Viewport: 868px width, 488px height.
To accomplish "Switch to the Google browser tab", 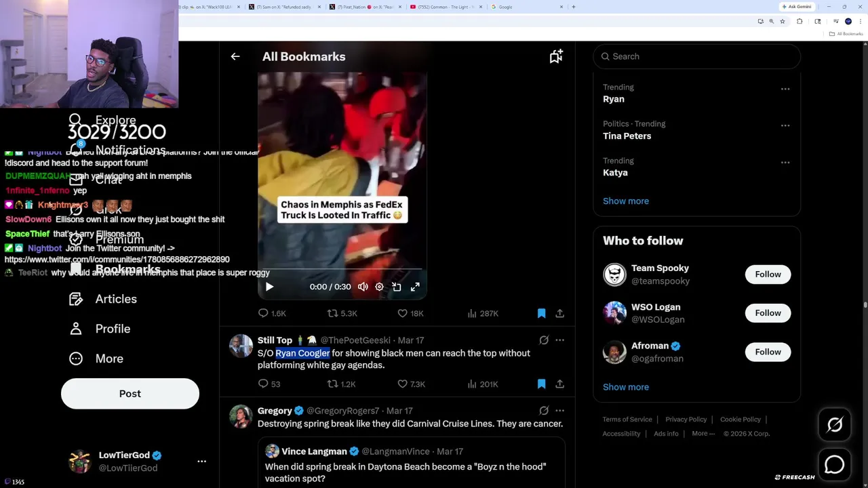I will click(x=528, y=7).
